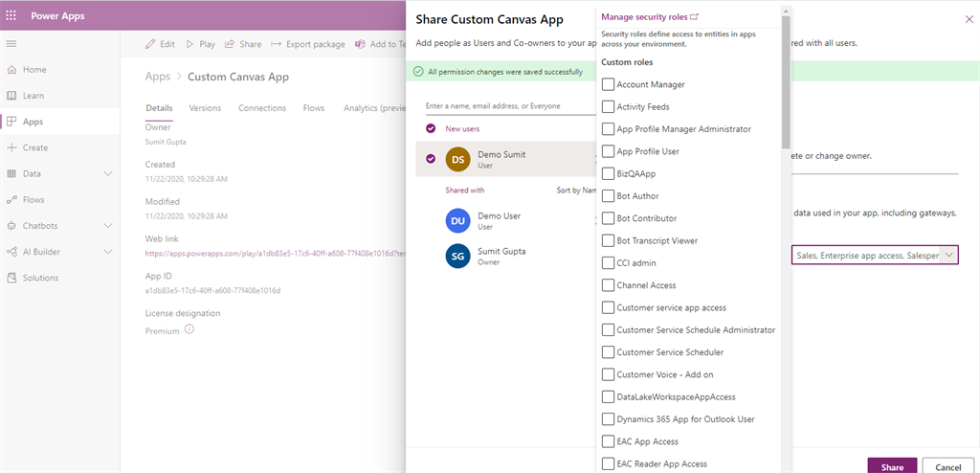Switch to the Versions tab
980x473 pixels.
[205, 108]
